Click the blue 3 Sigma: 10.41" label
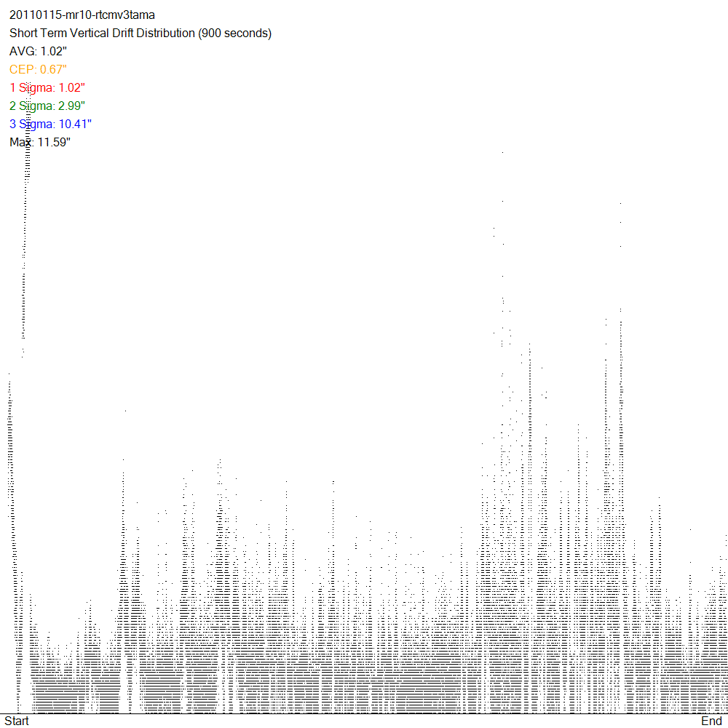 coord(50,124)
